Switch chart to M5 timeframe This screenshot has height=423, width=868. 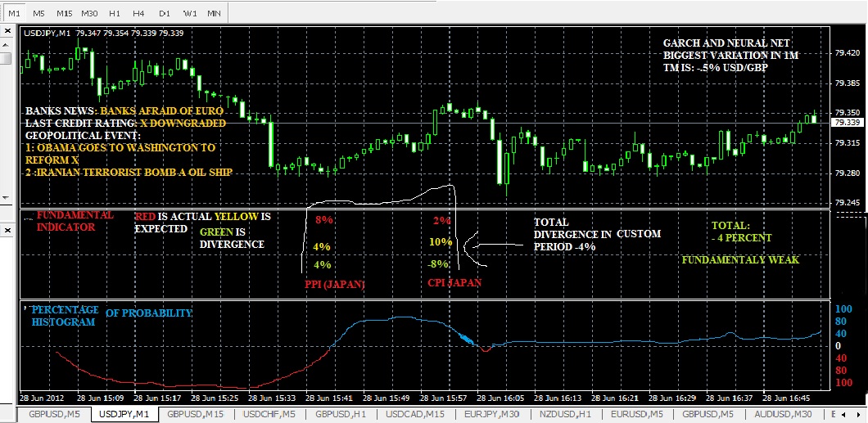click(38, 12)
